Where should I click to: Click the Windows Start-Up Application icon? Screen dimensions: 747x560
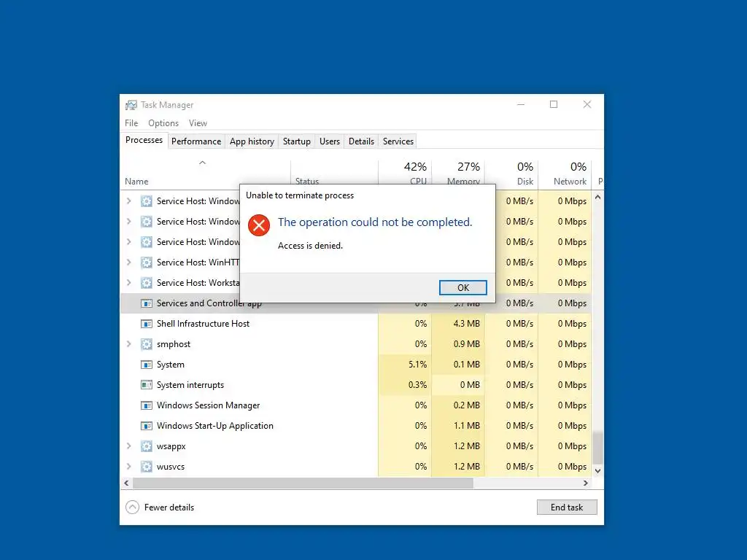pos(147,426)
